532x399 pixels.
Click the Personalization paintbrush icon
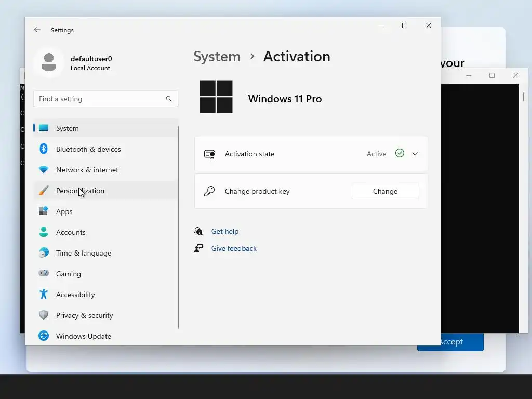pos(44,191)
